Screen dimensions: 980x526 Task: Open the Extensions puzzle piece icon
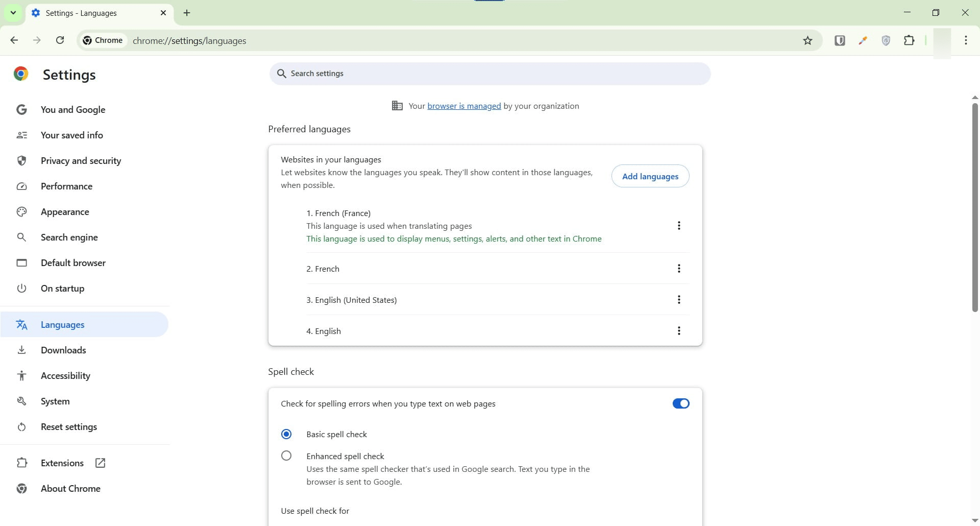click(909, 41)
